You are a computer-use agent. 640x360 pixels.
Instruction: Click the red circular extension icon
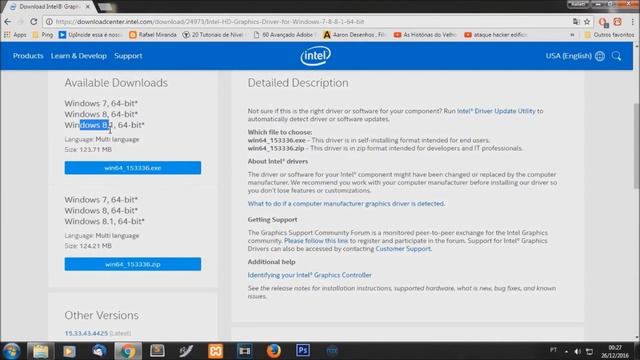(x=603, y=22)
